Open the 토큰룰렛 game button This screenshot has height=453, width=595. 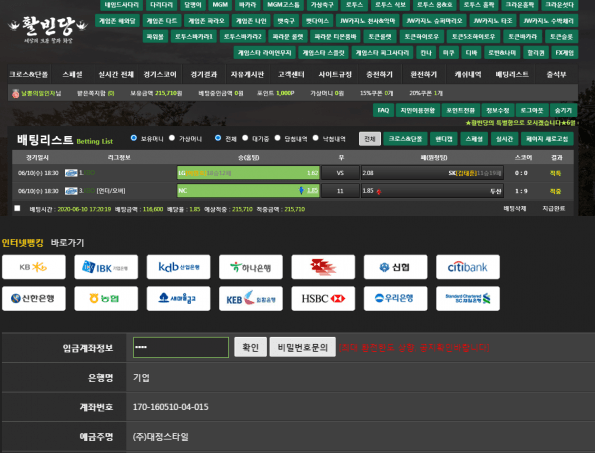pos(380,37)
